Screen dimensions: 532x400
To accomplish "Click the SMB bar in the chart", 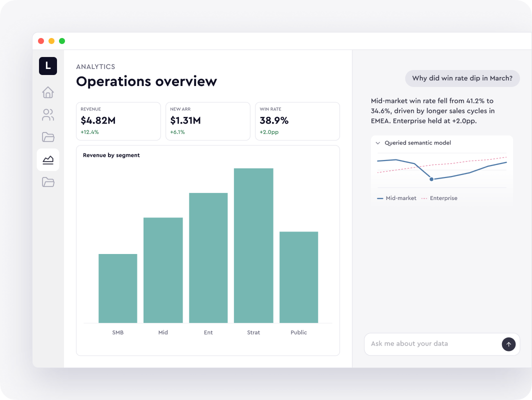I will point(117,288).
